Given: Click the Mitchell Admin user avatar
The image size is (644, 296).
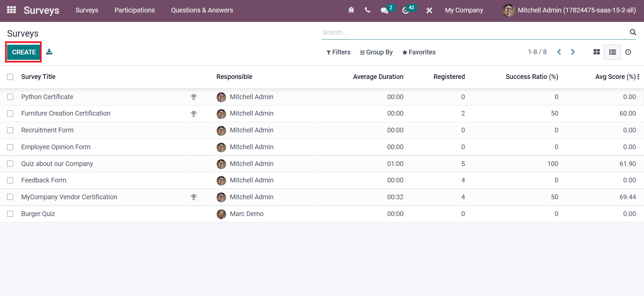Looking at the screenshot, I should pos(509,10).
